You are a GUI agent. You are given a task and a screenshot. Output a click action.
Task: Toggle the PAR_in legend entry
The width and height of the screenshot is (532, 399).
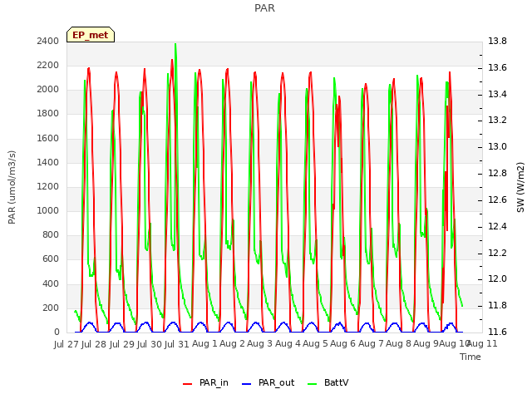tap(205, 382)
